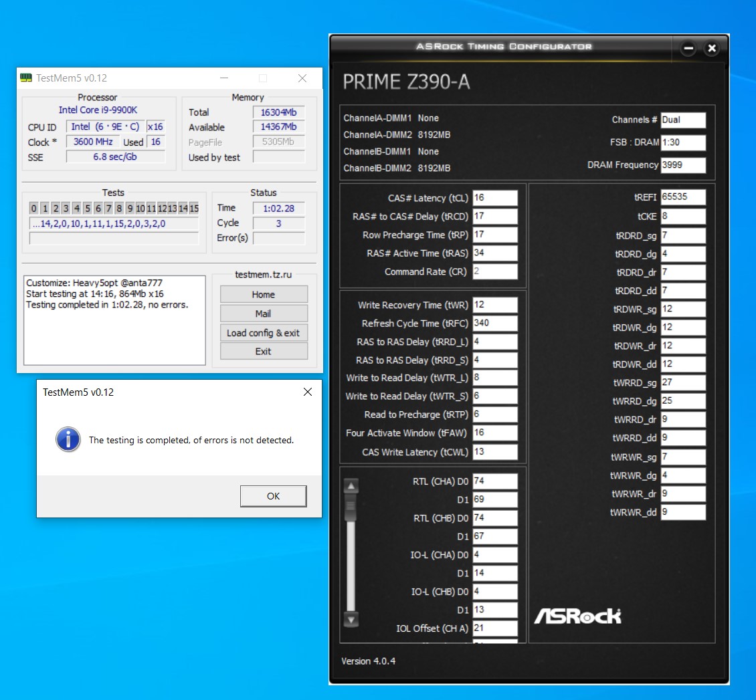Click the RTL (CHA) D0 field

(x=495, y=481)
